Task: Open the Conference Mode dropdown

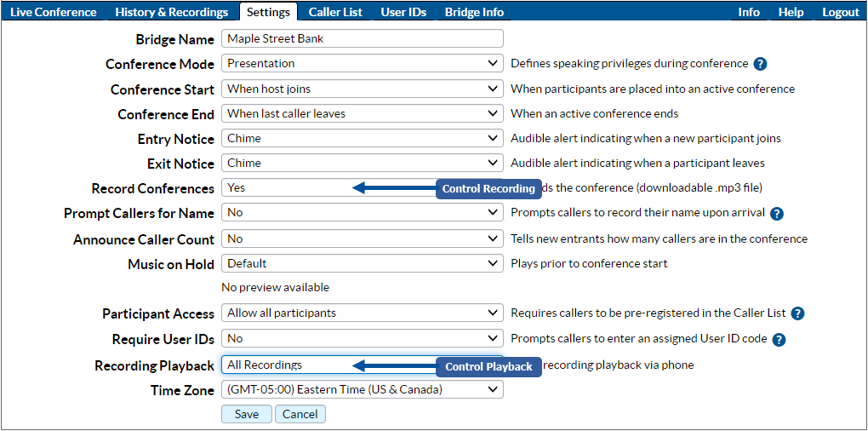Action: (362, 64)
